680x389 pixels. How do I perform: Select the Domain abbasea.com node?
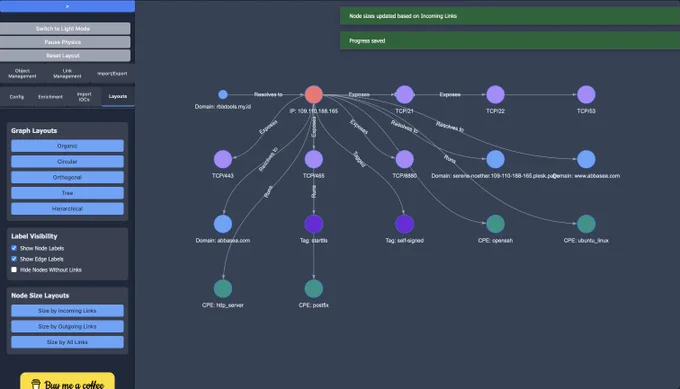tap(223, 224)
